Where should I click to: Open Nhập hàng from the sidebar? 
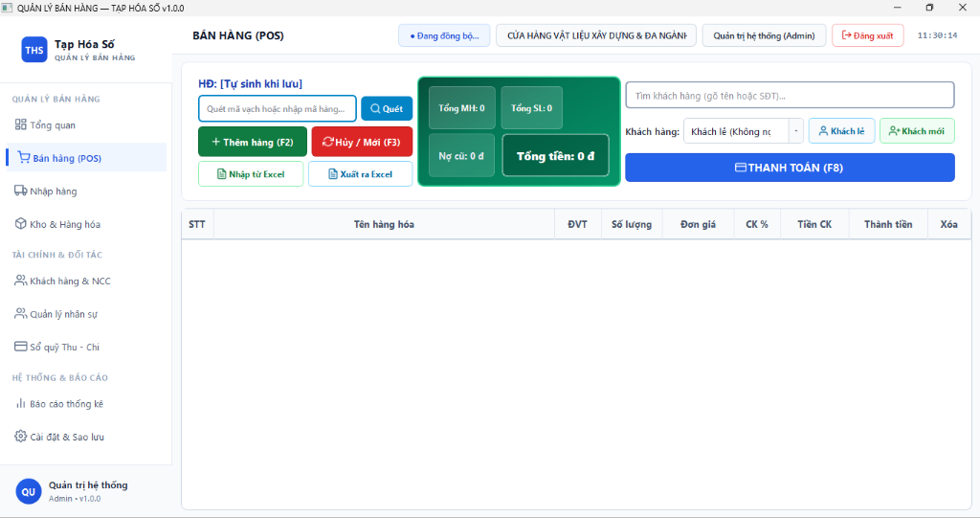tap(86, 191)
